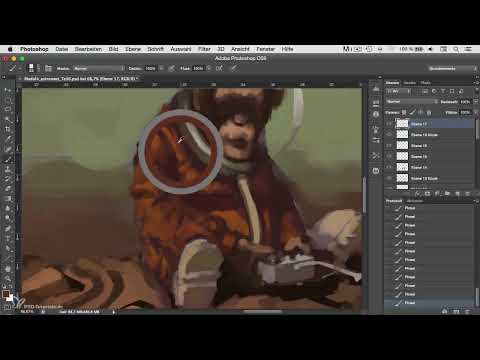Open the layer blend mode dropdown
480x360 pixels.
coord(412,102)
